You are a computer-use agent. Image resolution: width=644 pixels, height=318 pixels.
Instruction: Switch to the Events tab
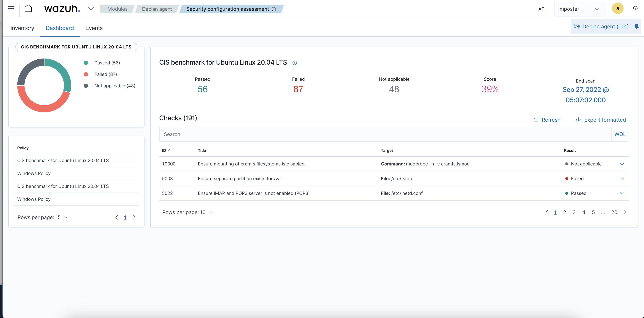click(x=94, y=28)
